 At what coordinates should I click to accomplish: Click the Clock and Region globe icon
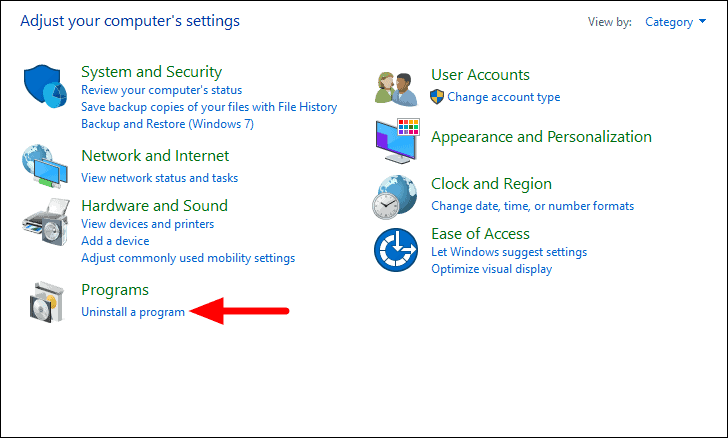coord(395,197)
